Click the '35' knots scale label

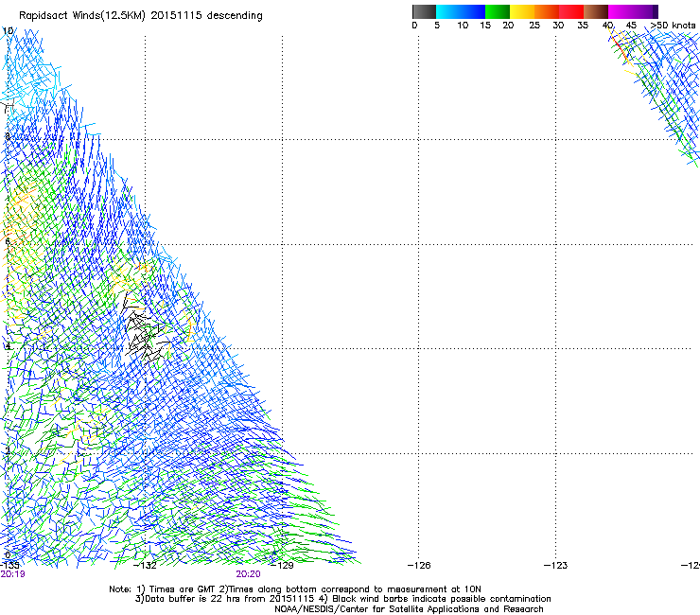tap(583, 26)
